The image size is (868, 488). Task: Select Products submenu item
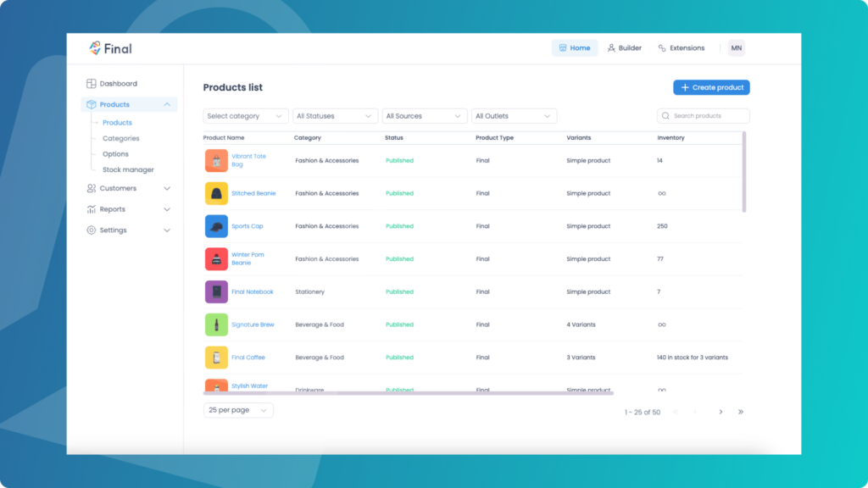117,123
